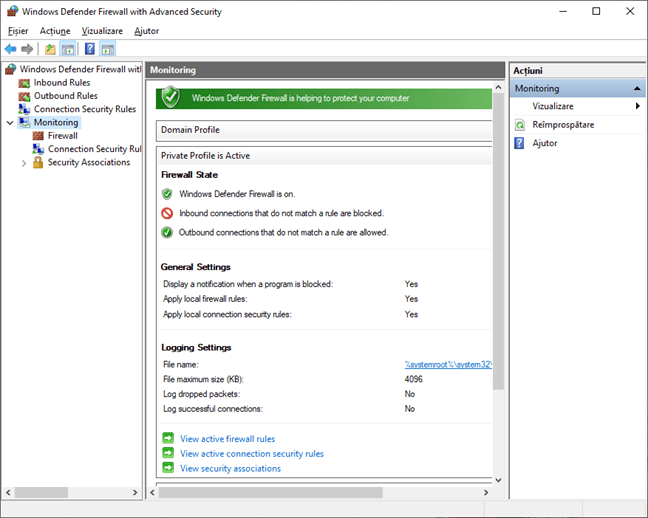Click Ajutor in the Acțiuni pane
Viewport: 648px width, 518px height.
(544, 143)
